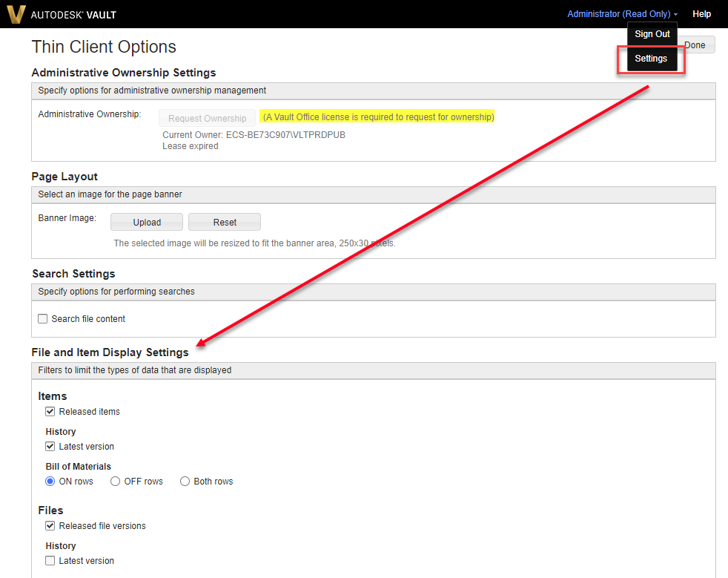728x578 pixels.
Task: Click the Done button
Action: coord(694,45)
